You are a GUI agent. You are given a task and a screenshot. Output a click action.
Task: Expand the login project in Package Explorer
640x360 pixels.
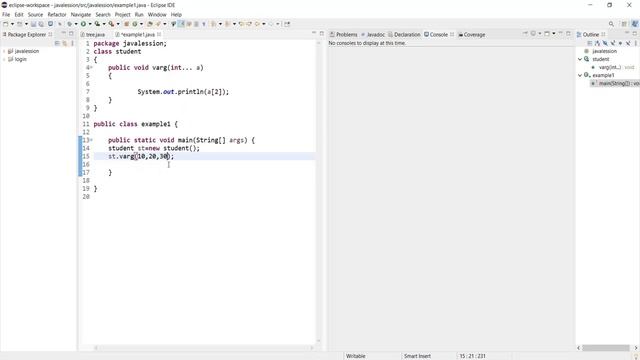4,59
